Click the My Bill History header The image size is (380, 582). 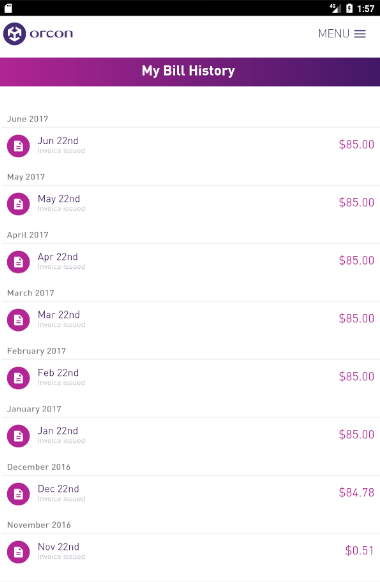190,72
